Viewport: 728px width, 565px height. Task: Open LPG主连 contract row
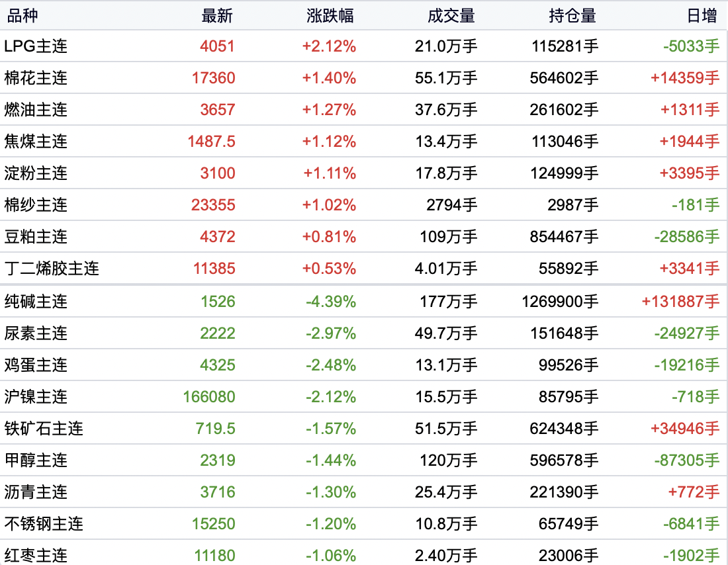point(36,46)
